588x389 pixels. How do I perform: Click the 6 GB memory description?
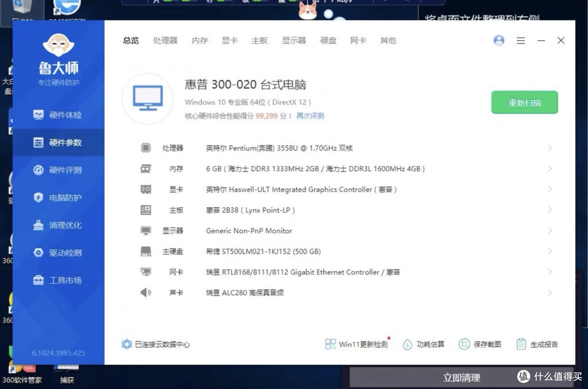[x=315, y=169]
